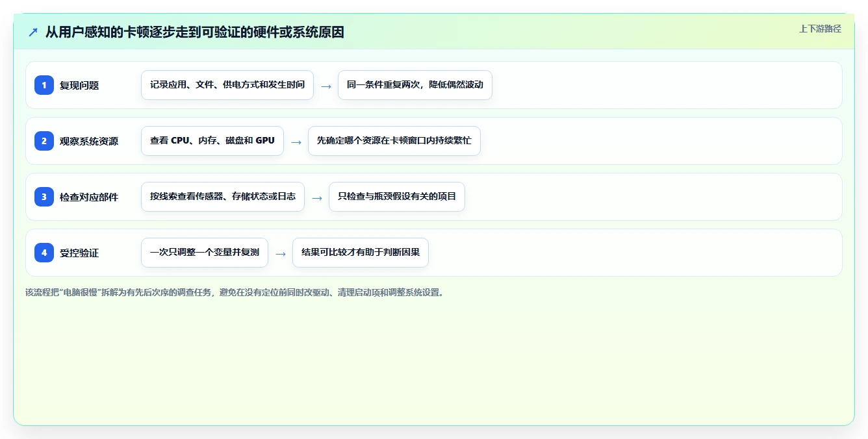
Task: Click the 查看 CPU、内存、磁盘和 GPU box
Action: coord(212,141)
